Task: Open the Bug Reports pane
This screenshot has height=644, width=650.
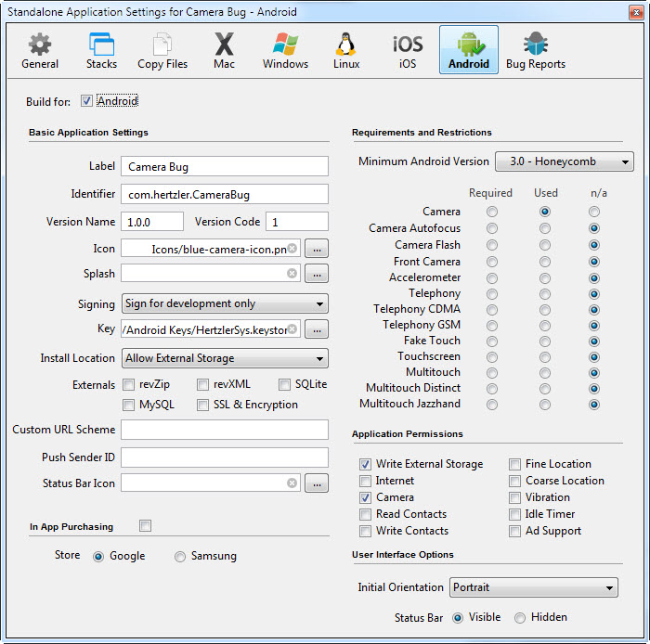Action: (535, 50)
